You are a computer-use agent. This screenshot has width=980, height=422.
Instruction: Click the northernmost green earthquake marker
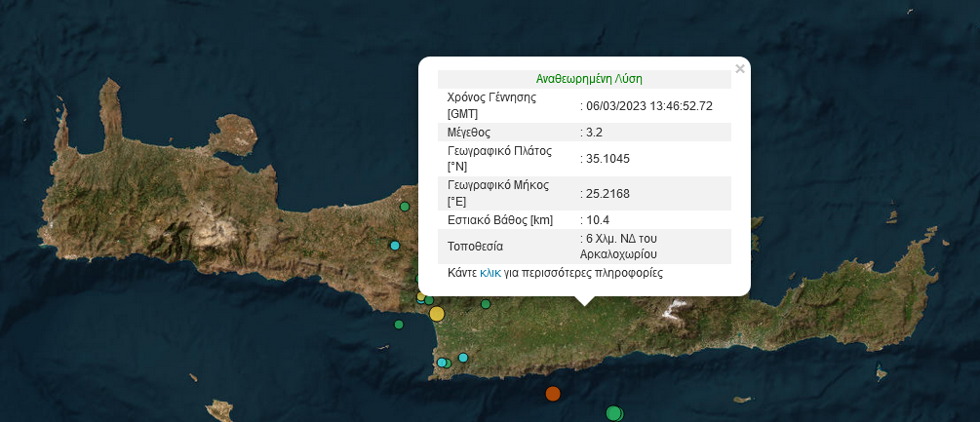click(405, 207)
